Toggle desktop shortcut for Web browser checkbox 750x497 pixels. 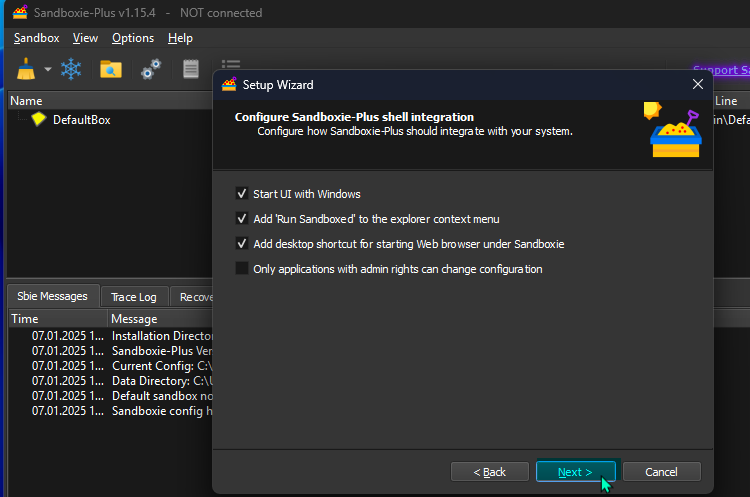[x=242, y=243]
